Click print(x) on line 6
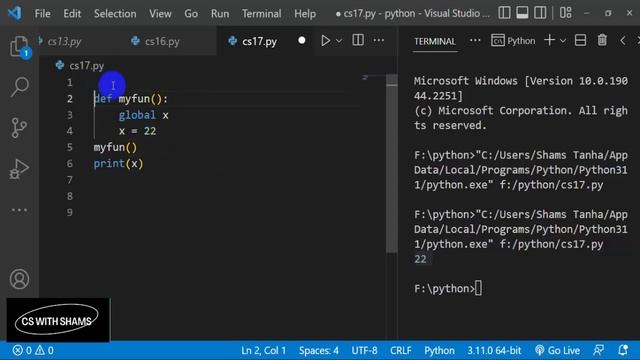The image size is (640, 360). 118,164
